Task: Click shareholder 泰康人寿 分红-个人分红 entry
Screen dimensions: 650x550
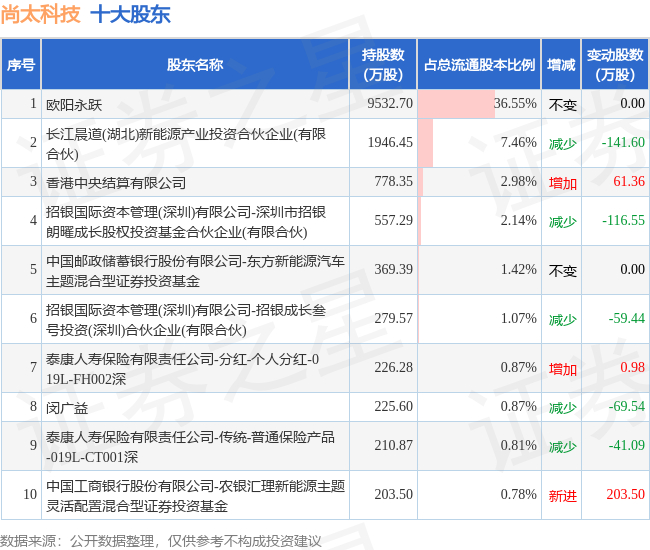Action: point(182,368)
